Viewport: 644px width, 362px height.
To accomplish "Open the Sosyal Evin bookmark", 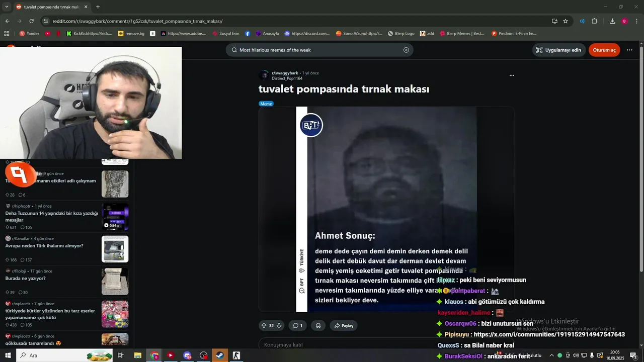I will [225, 34].
